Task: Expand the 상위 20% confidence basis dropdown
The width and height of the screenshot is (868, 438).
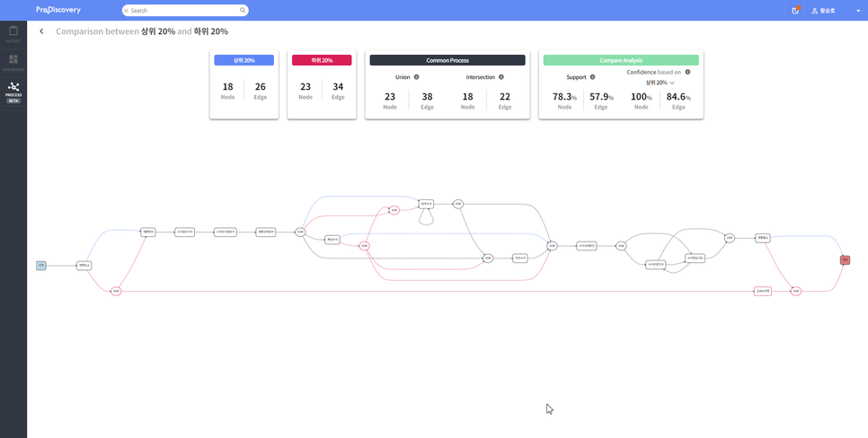Action: point(660,83)
